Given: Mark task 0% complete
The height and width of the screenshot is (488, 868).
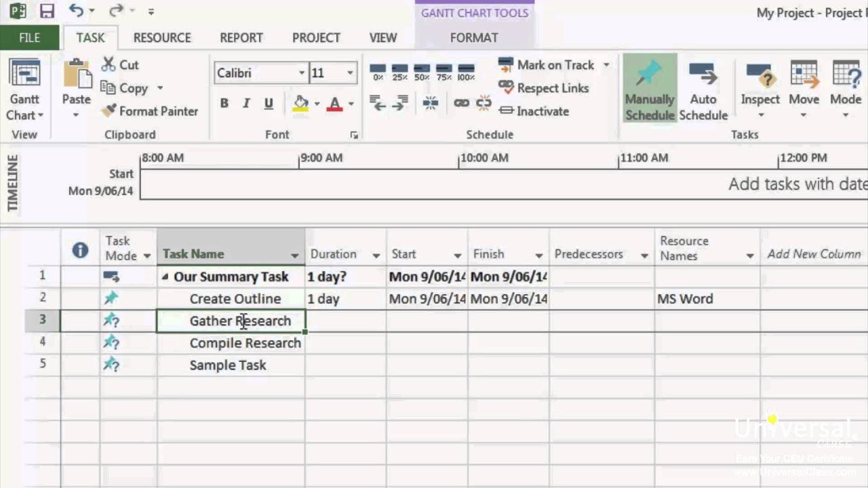Looking at the screenshot, I should [378, 72].
